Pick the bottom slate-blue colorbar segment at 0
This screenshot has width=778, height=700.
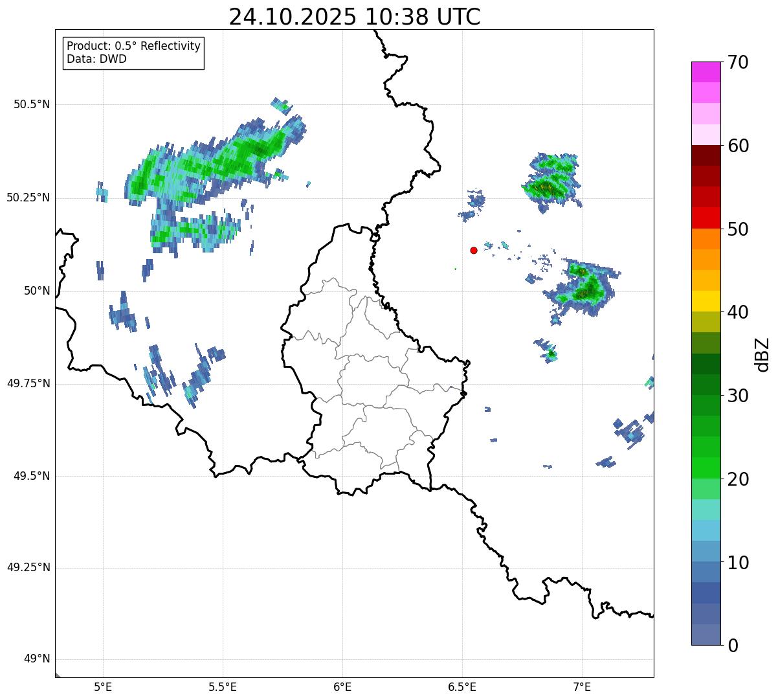[706, 635]
